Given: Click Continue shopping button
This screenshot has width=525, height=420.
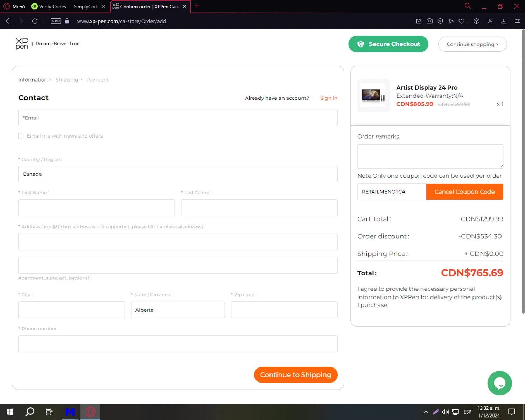Looking at the screenshot, I should [x=472, y=44].
